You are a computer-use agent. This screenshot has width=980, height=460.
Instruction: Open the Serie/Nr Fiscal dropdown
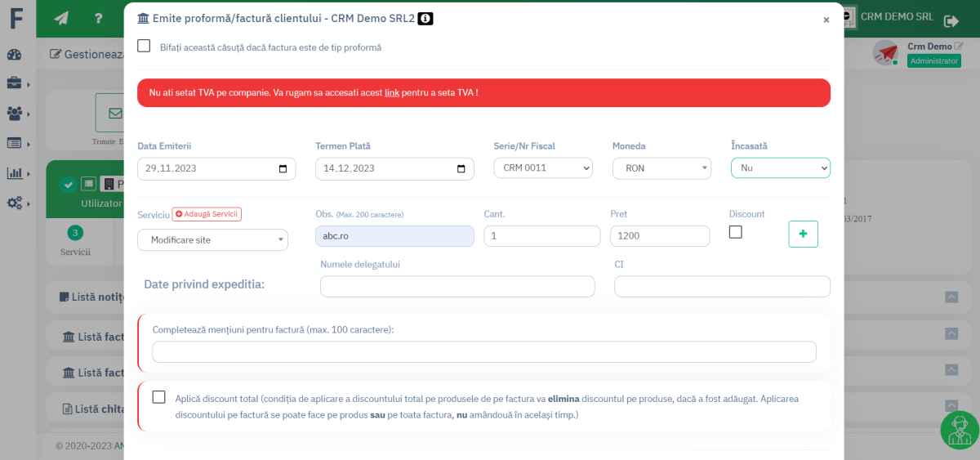(x=543, y=168)
